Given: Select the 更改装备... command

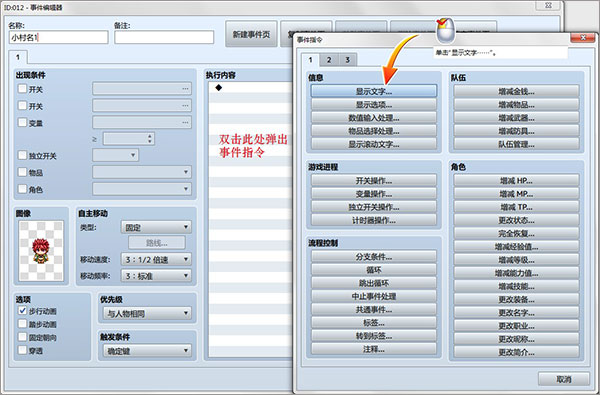Looking at the screenshot, I should [x=516, y=300].
